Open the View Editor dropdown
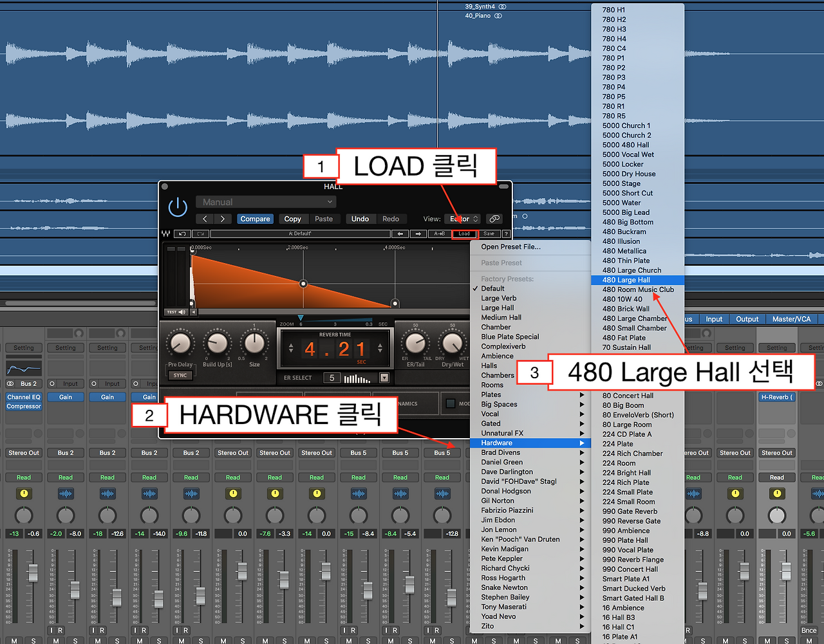 462,219
